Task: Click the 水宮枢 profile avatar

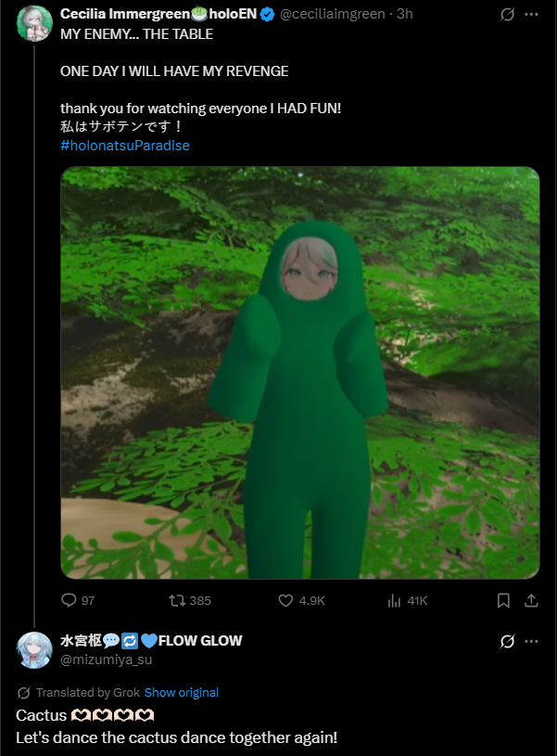Action: (34, 650)
